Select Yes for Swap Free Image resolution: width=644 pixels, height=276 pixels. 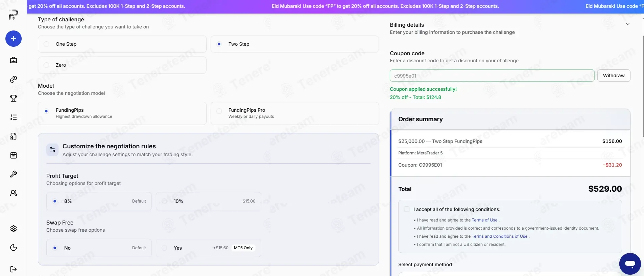pos(208,248)
